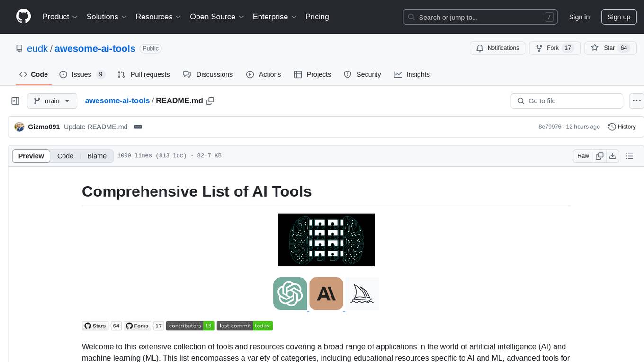This screenshot has width=644, height=362.
Task: Open the more file actions menu
Action: (637, 101)
